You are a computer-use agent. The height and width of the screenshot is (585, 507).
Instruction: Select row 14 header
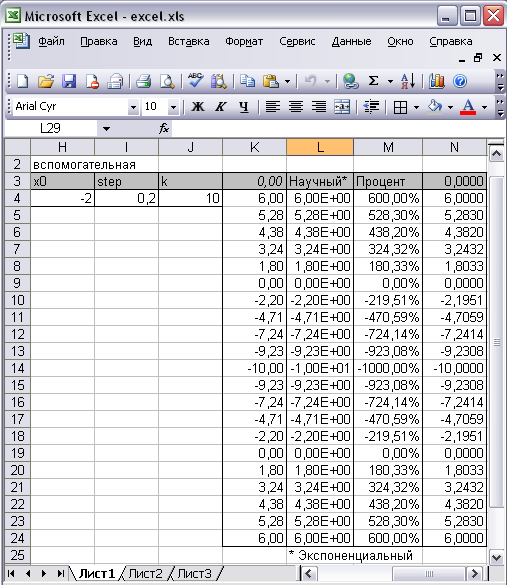[x=17, y=369]
